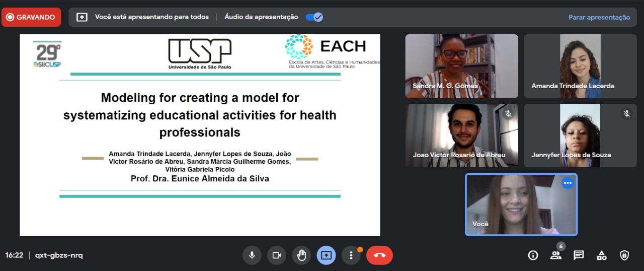Open the activities panel
The image size is (644, 271).
click(x=601, y=255)
